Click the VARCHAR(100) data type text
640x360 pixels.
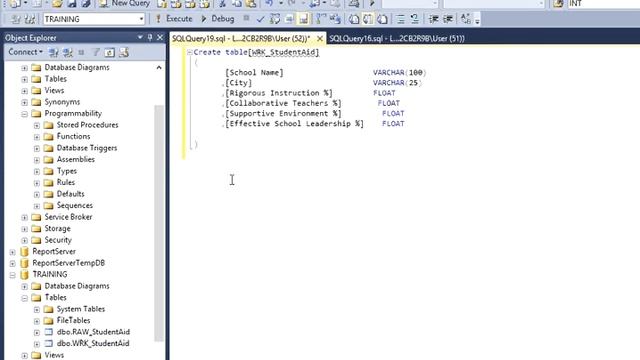click(399, 73)
